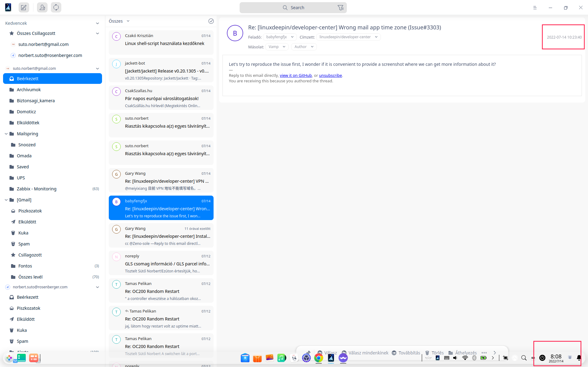Click the view it on GitHub link
Image resolution: width=588 pixels, height=367 pixels.
(x=295, y=75)
